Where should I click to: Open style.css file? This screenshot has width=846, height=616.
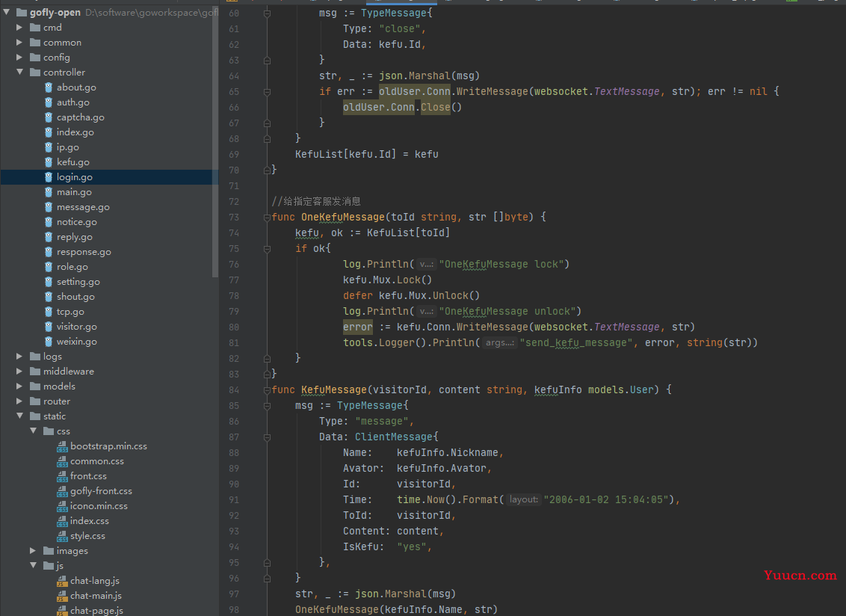pos(87,535)
